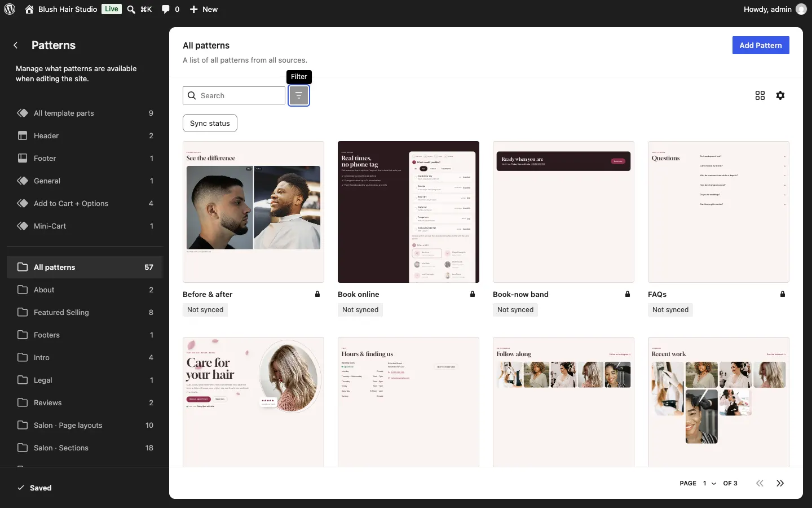Open the Legal pattern category
This screenshot has height=508, width=812.
[x=85, y=380]
